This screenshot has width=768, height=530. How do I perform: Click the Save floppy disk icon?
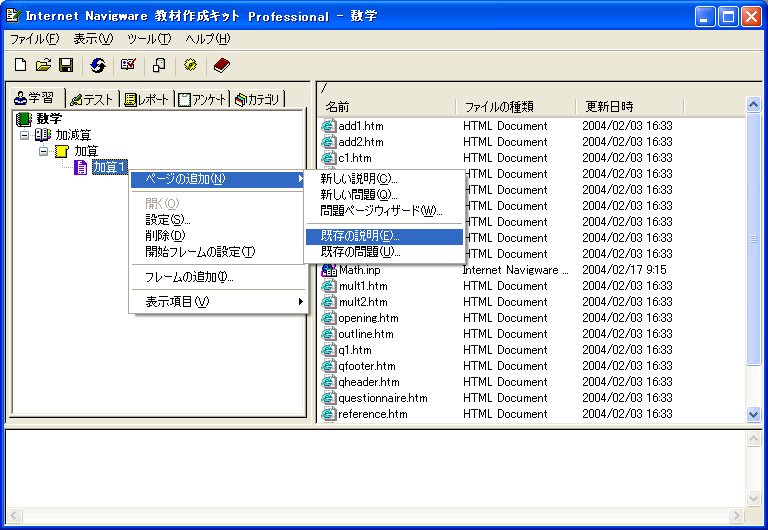(x=65, y=65)
